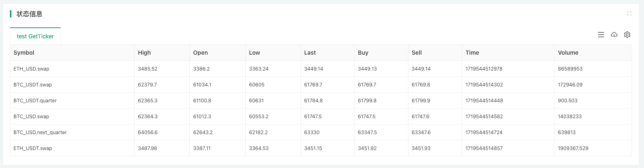
Task: Click the Buy column header
Action: tap(363, 53)
